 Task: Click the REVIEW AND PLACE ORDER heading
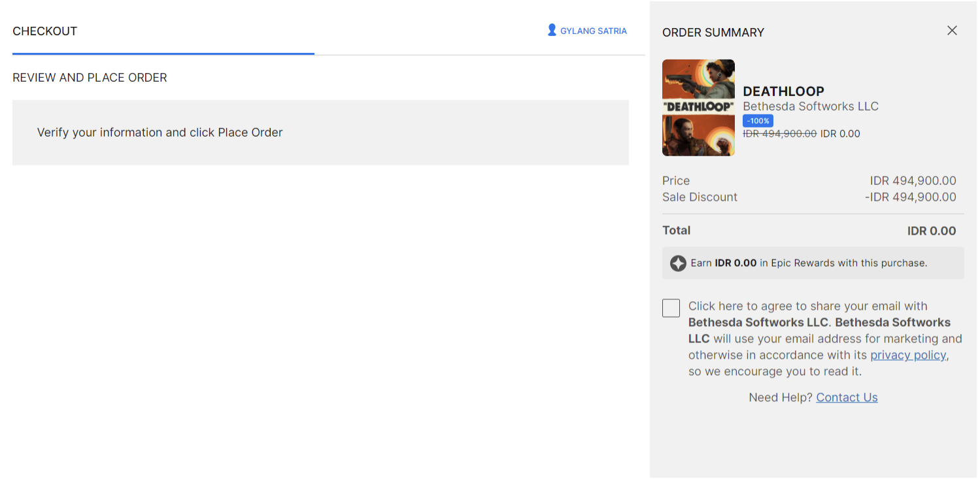(x=90, y=78)
